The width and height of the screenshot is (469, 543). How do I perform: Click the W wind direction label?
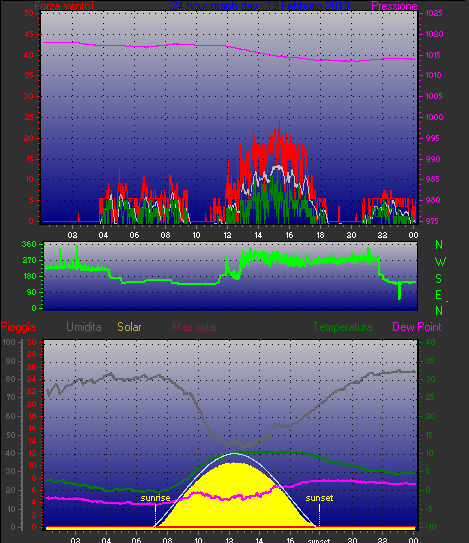coord(440,262)
